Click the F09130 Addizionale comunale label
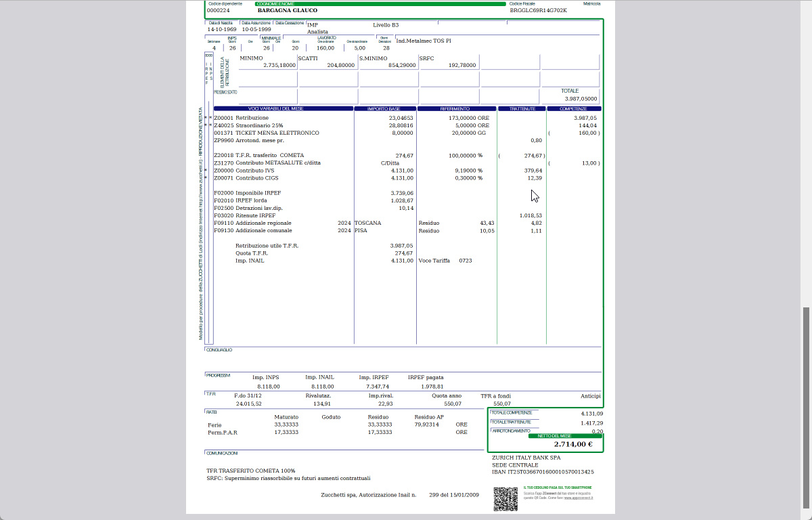Viewport: 812px width, 520px height. tap(252, 231)
